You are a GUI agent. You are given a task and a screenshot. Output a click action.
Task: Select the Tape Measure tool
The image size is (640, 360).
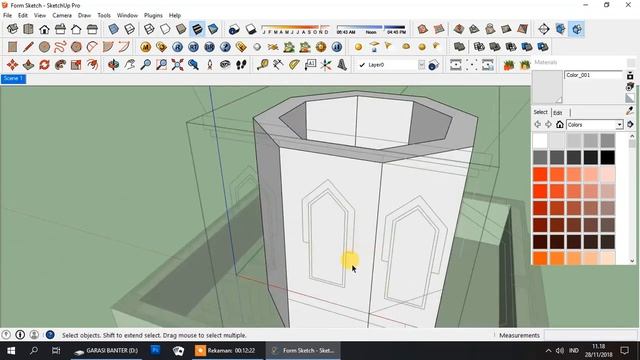(262, 65)
